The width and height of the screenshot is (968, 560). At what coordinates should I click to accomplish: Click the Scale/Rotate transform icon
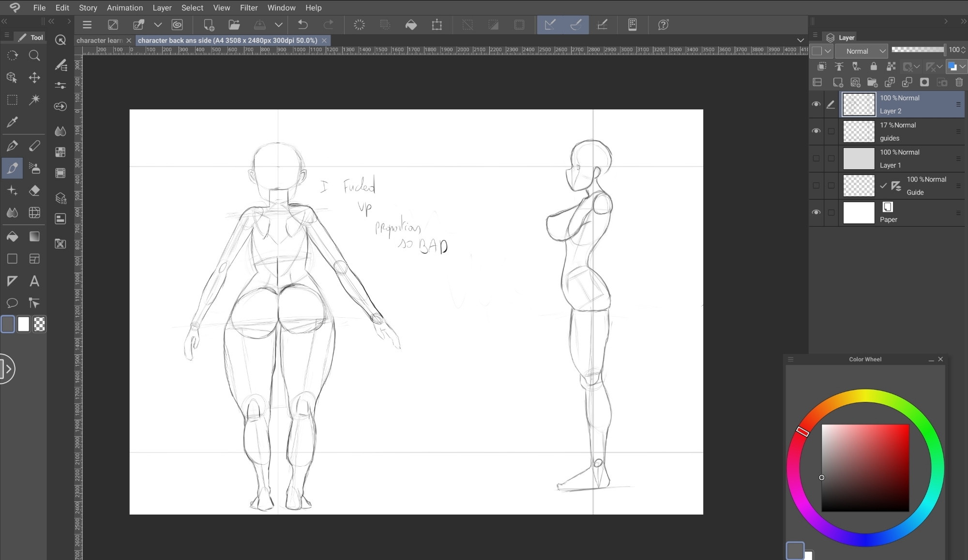[437, 25]
